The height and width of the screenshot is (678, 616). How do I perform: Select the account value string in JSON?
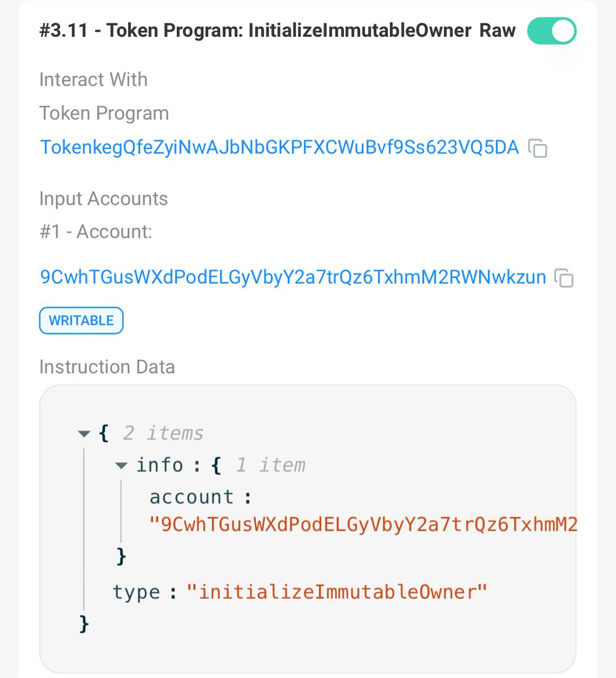click(x=362, y=525)
